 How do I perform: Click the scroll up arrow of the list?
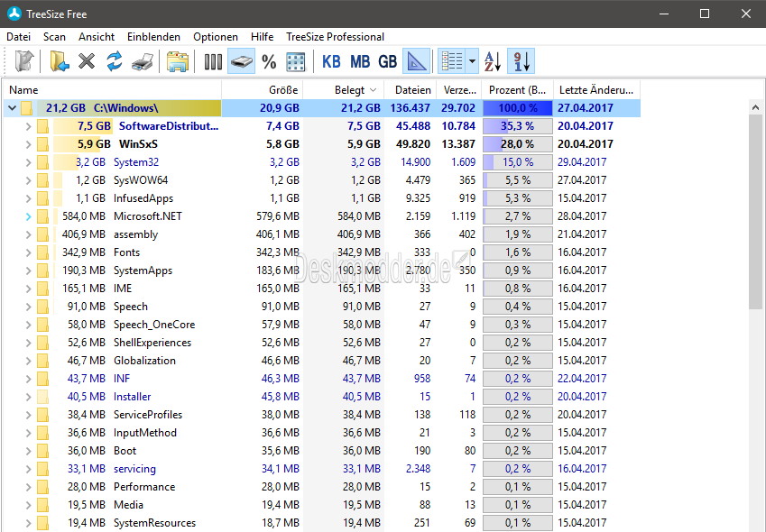click(756, 107)
